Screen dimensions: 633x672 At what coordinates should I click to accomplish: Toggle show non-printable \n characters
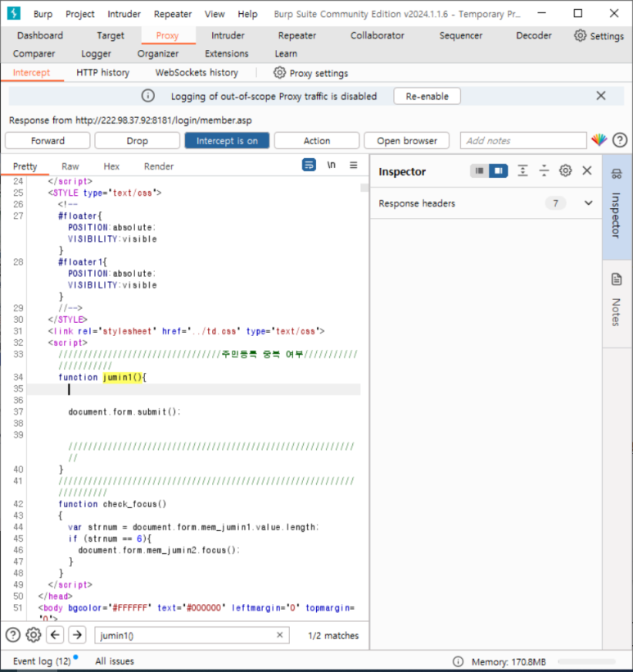[331, 165]
